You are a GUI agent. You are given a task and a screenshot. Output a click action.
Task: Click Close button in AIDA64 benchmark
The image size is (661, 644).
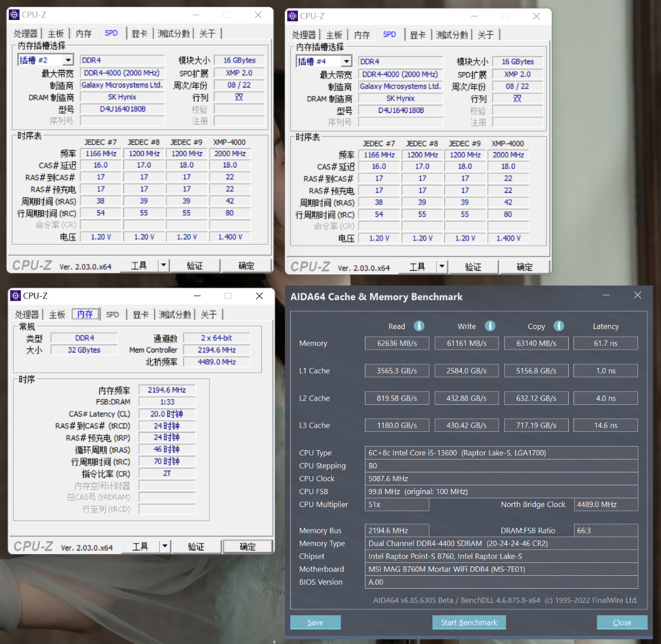coord(622,622)
